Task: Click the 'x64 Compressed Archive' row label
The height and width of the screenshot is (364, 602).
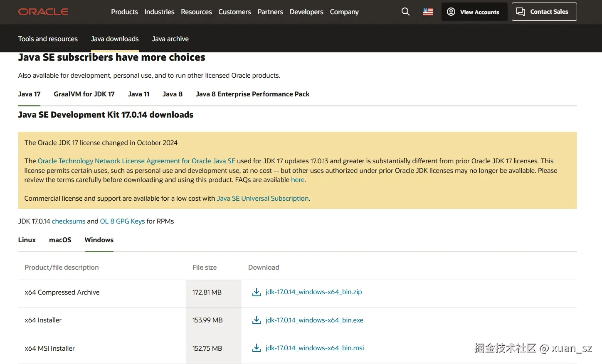Action: coord(62,292)
